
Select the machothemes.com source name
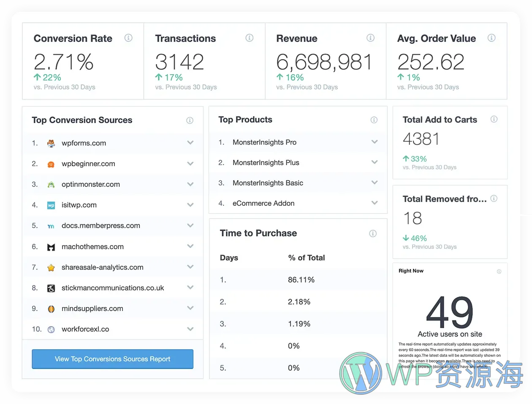pos(92,247)
